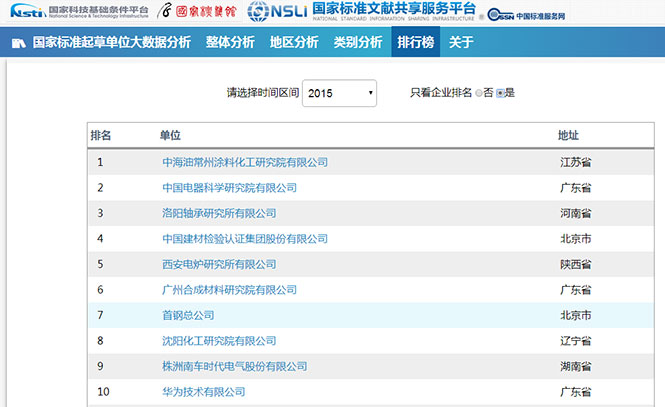Image resolution: width=665 pixels, height=407 pixels.
Task: Select the 否 radio button
Action: click(x=479, y=93)
